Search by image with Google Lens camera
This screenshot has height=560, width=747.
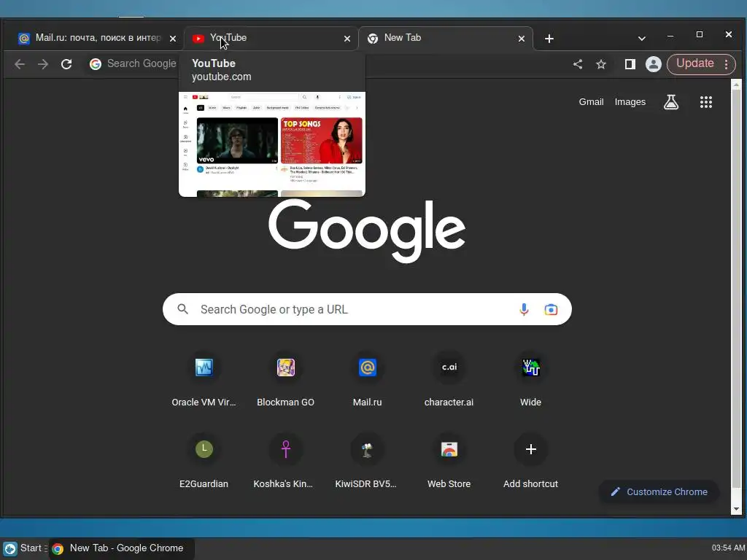pyautogui.click(x=551, y=309)
